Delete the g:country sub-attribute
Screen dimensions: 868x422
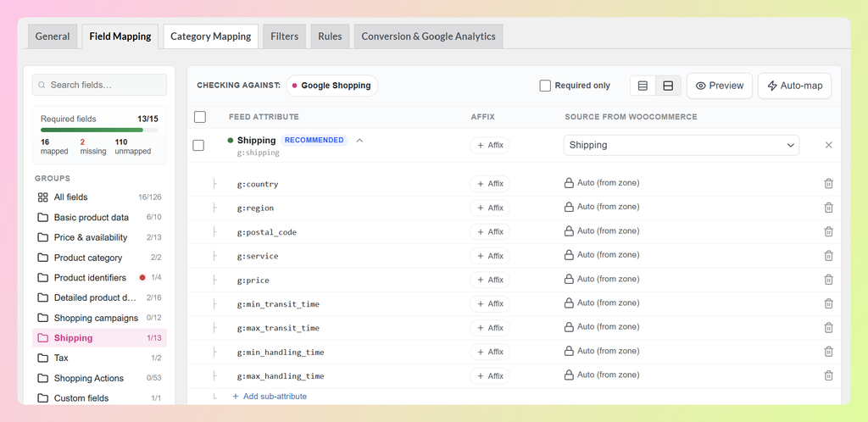pyautogui.click(x=828, y=183)
